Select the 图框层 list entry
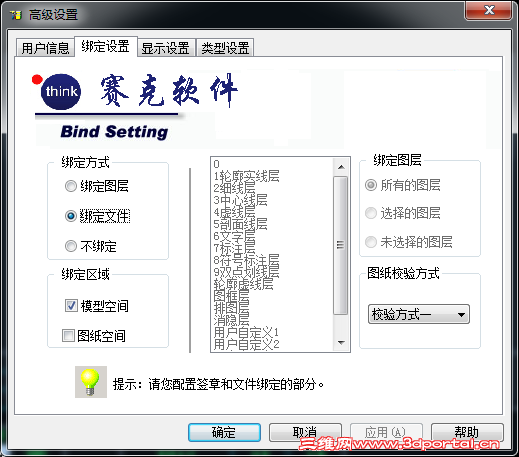 pyautogui.click(x=273, y=296)
